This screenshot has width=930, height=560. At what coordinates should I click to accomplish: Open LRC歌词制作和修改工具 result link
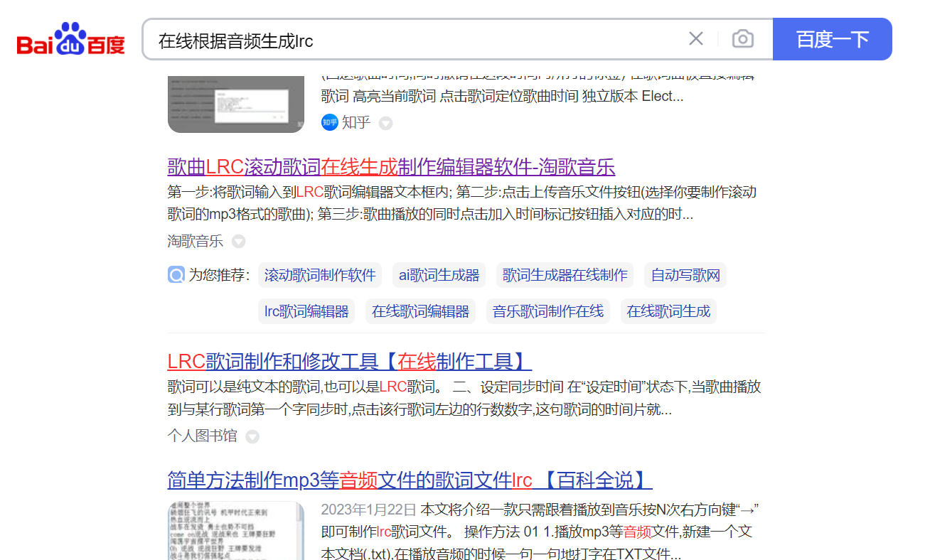pyautogui.click(x=349, y=361)
